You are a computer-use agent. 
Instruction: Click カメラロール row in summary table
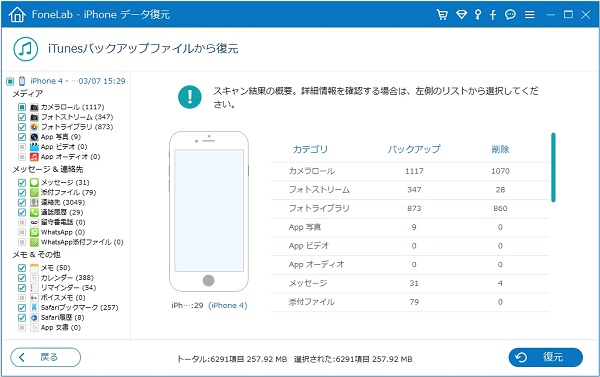(410, 171)
